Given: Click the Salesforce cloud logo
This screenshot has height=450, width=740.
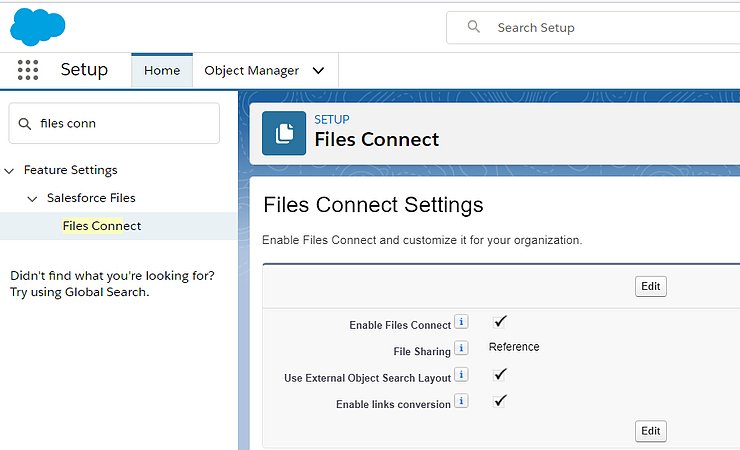Looking at the screenshot, I should point(38,25).
